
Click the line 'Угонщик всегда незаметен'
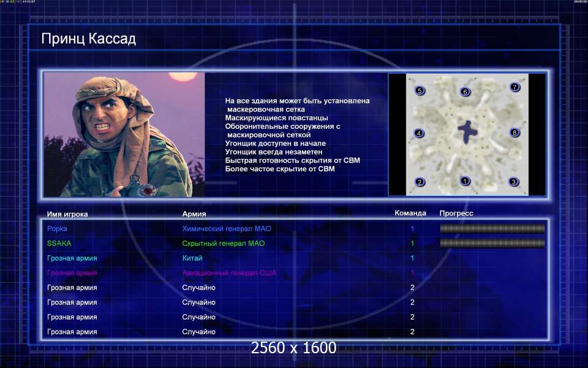point(273,152)
